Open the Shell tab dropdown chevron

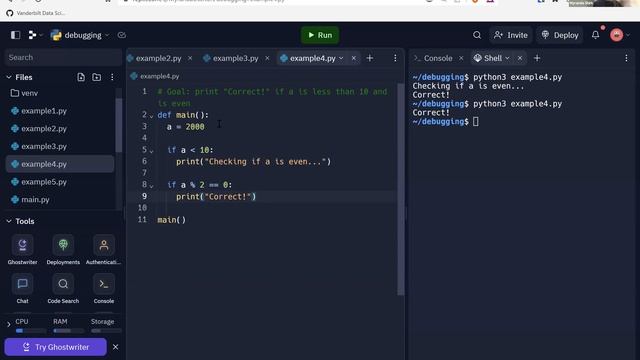point(507,58)
